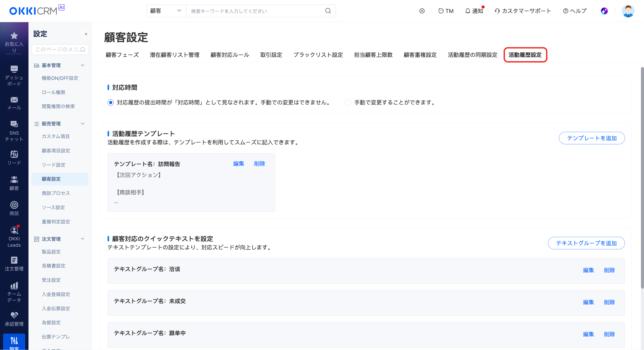
Task: Click the page vertical scrollbar
Action: click(642, 178)
